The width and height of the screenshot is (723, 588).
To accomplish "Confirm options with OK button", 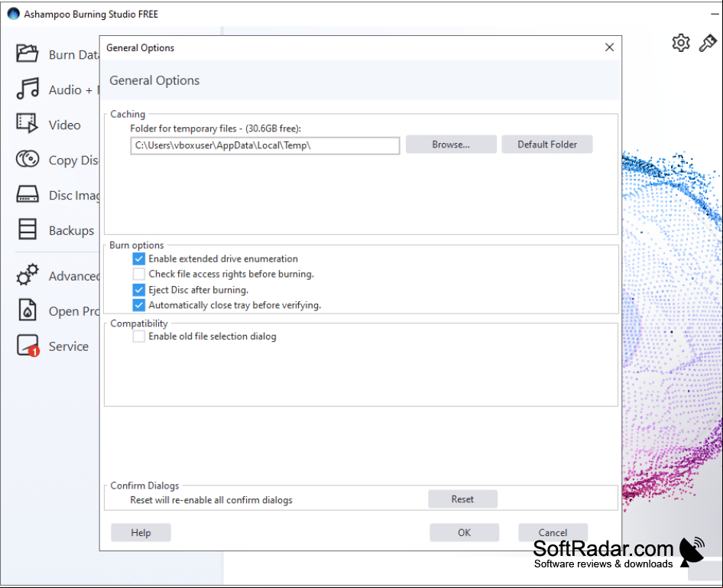I will (x=465, y=533).
